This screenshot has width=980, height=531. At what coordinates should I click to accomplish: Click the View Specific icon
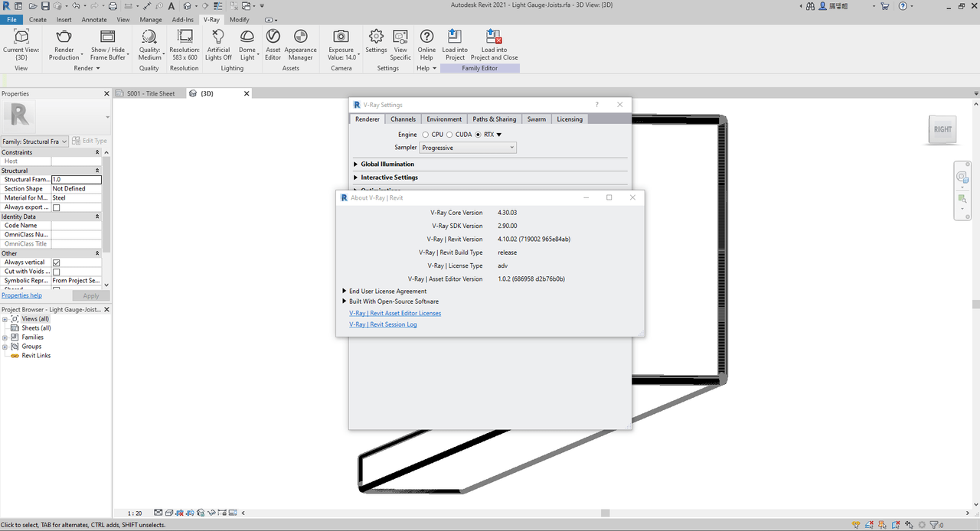400,36
